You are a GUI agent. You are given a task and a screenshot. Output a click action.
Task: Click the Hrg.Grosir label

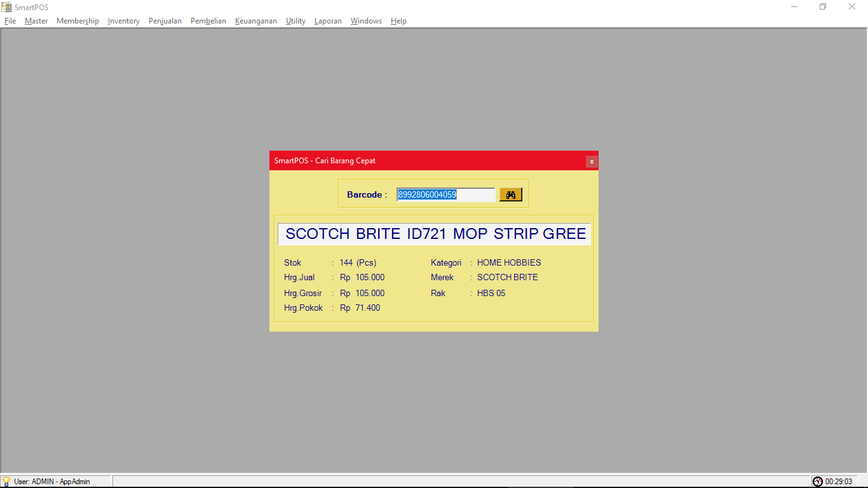pos(302,293)
